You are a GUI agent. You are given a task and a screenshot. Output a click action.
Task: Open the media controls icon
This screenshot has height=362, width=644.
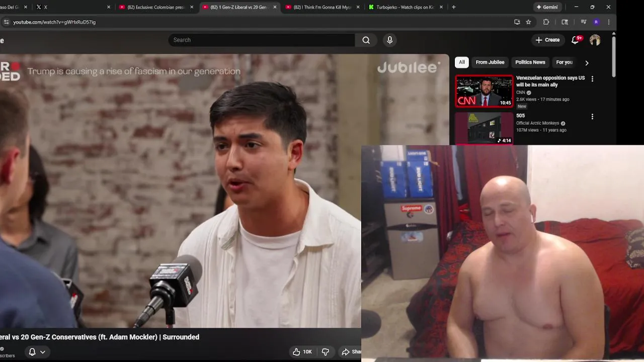point(584,22)
